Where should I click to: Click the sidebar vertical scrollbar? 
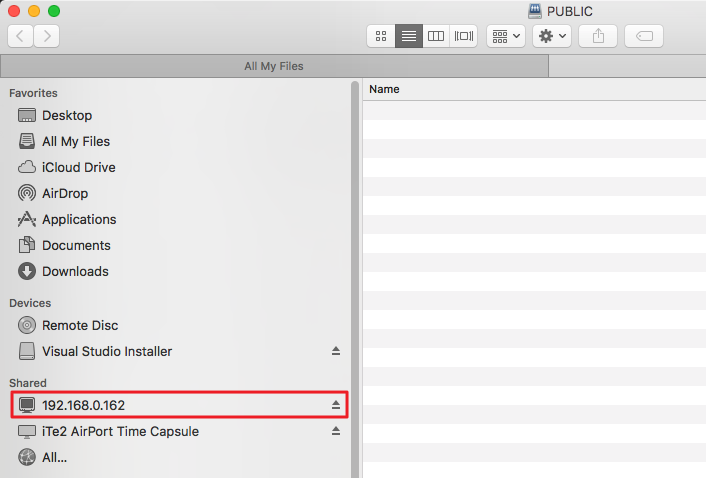click(x=355, y=279)
